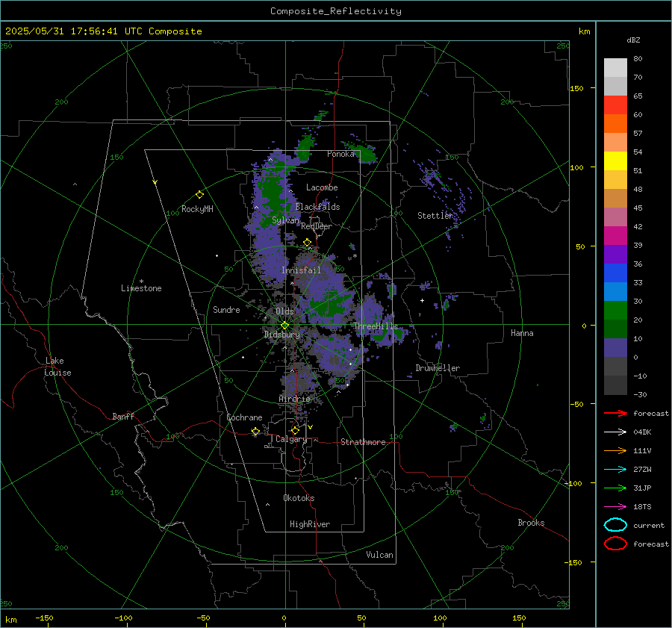This screenshot has width=672, height=628.
Task: Click the Olds town label
Action: pos(284,311)
